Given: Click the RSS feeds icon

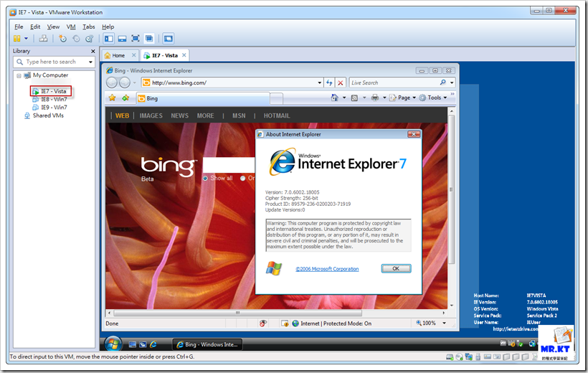Looking at the screenshot, I should pos(354,98).
